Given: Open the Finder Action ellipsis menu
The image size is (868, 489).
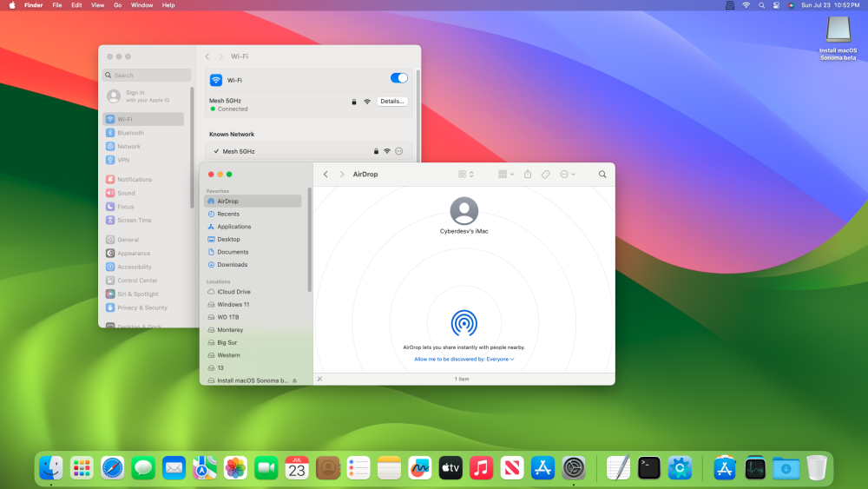Looking at the screenshot, I should pyautogui.click(x=568, y=174).
